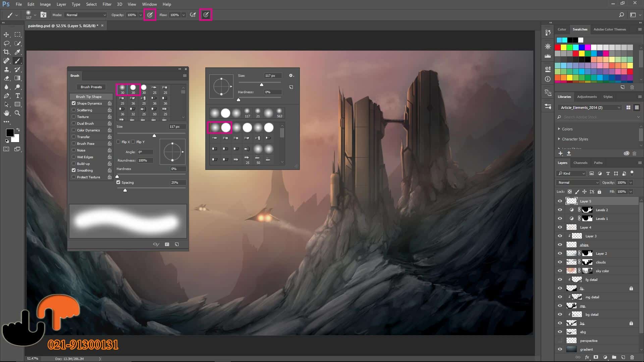
Task: Select the Crop tool
Action: pyautogui.click(x=6, y=52)
